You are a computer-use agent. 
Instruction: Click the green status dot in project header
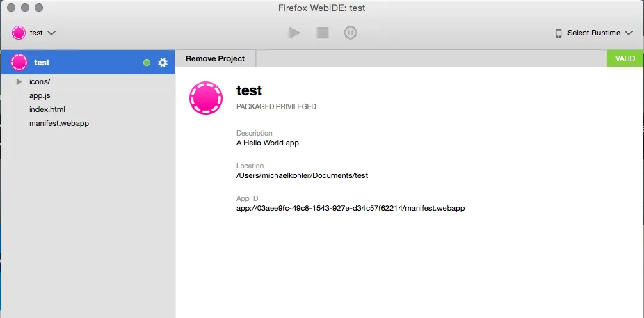click(x=147, y=63)
